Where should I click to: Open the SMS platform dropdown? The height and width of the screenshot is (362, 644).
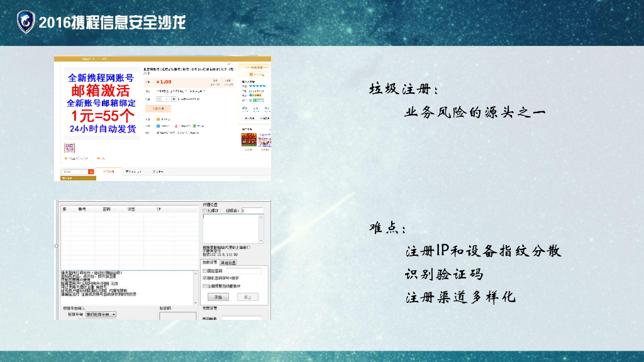pyautogui.click(x=101, y=314)
